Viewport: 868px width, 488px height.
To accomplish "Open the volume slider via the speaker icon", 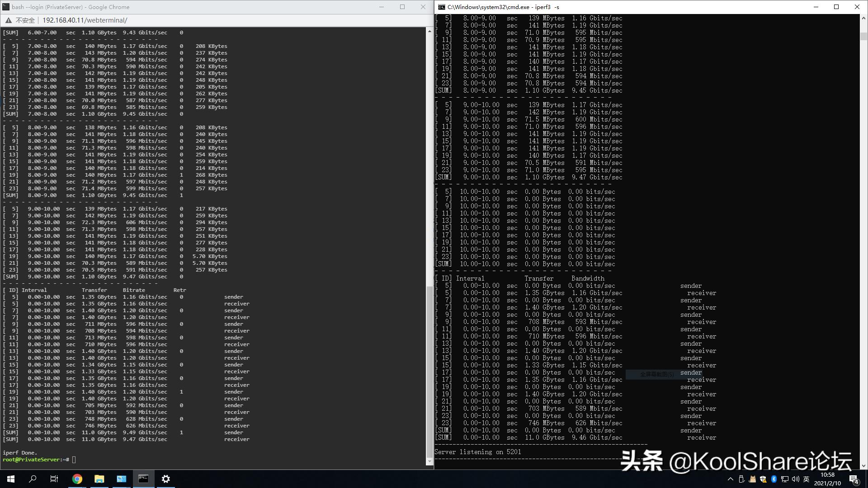I will tap(796, 479).
